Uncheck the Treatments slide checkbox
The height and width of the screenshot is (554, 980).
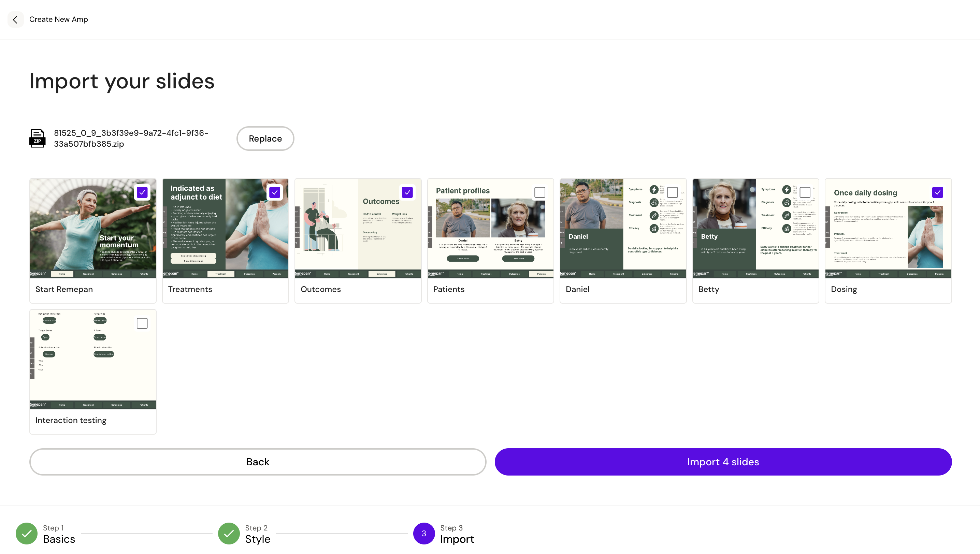pos(275,192)
